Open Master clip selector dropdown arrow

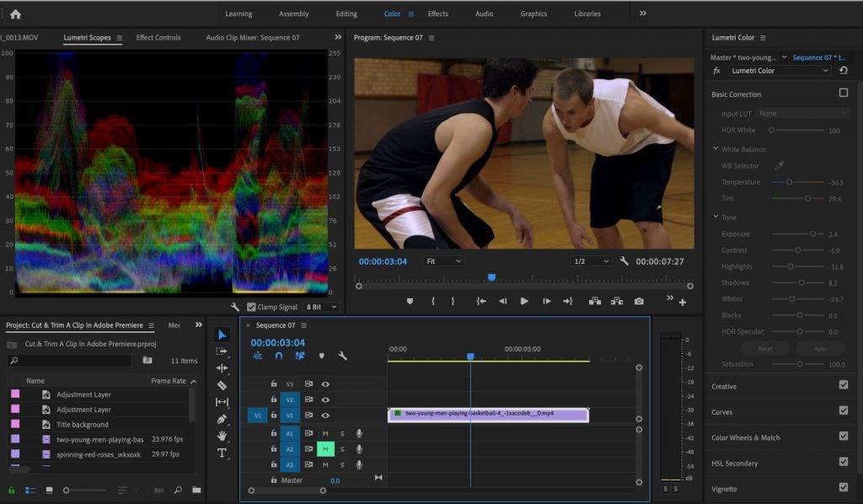(785, 57)
